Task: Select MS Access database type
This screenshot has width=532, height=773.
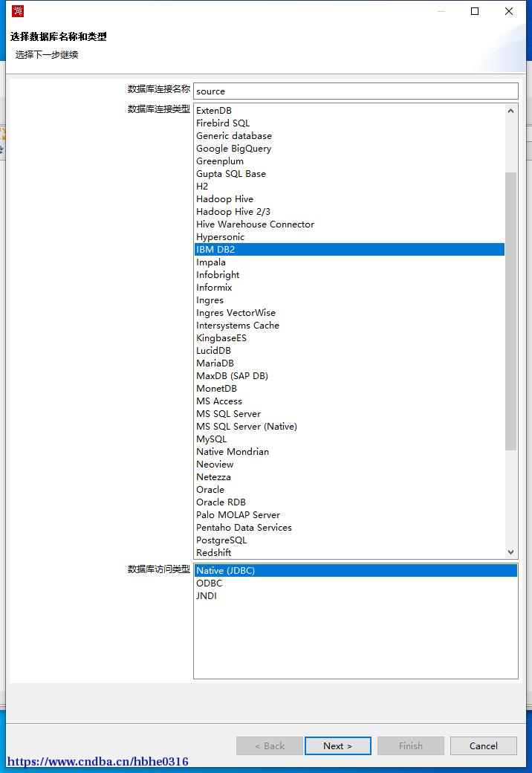Action: click(x=350, y=401)
